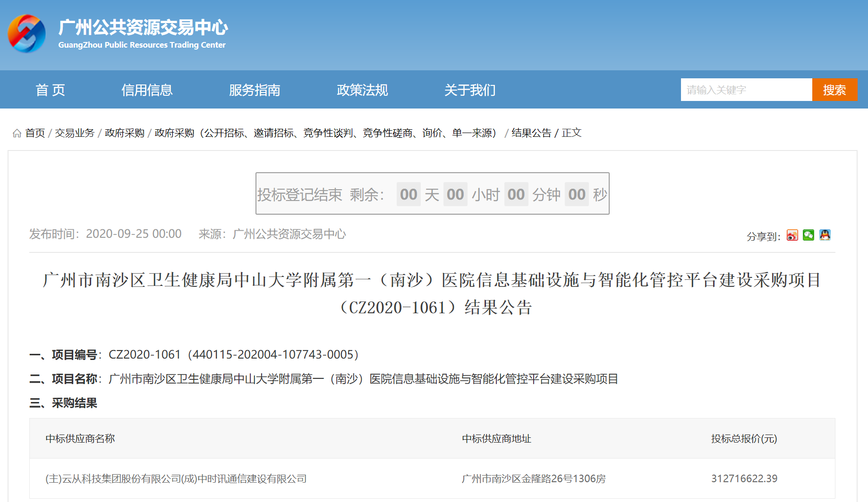This screenshot has height=502, width=868.
Task: Go to 交易业务 breadcrumb link
Action: click(x=75, y=133)
